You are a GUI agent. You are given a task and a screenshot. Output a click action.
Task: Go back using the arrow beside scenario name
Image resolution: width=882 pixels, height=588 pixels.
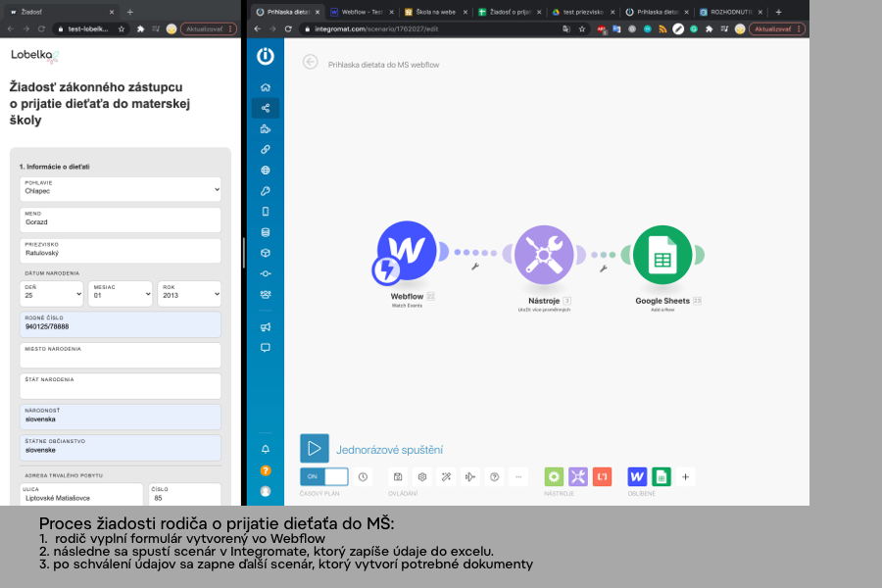[311, 62]
